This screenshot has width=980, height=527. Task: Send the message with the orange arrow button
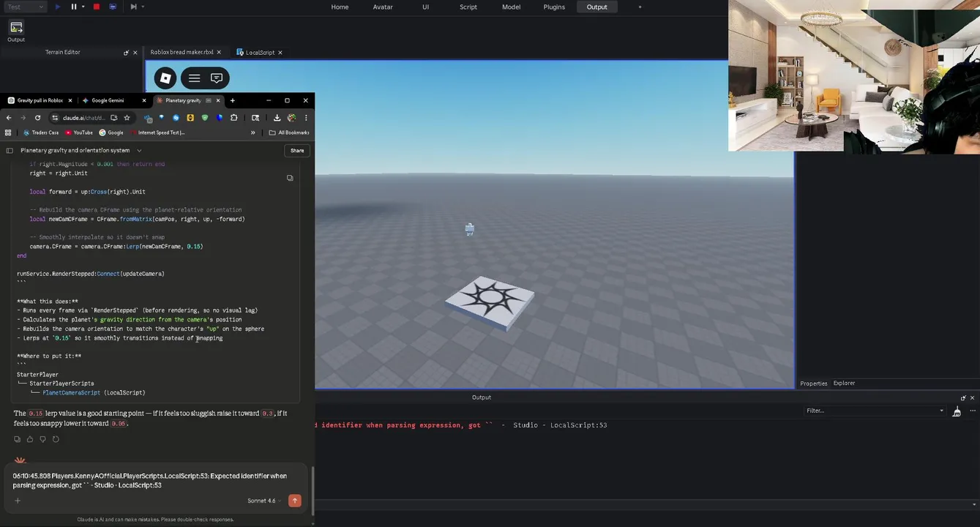point(295,501)
